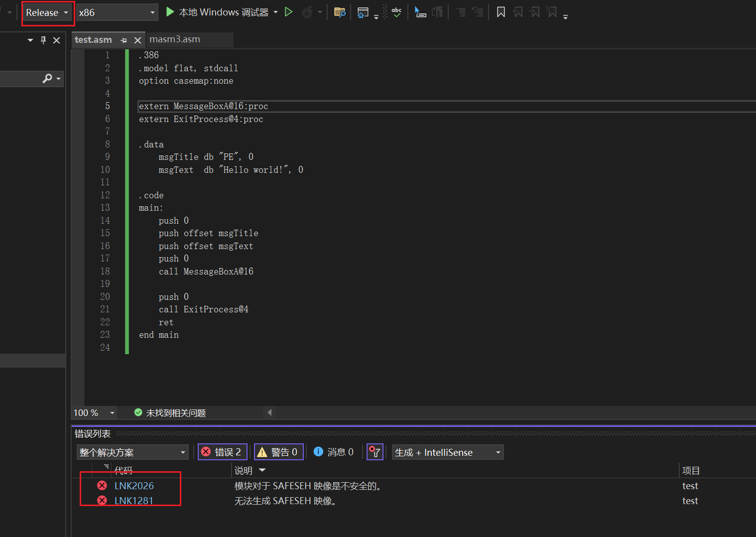Click the grayed copy-lines toolbar icon
Image resolution: width=756 pixels, height=537 pixels.
(x=437, y=12)
